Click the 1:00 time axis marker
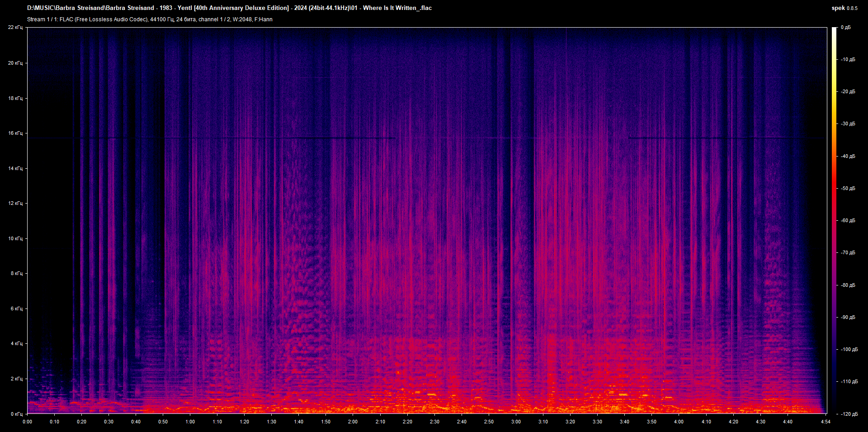 point(190,421)
